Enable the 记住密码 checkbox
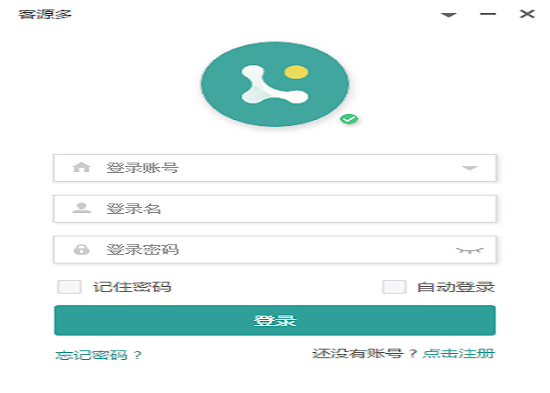The image size is (550, 393). (x=69, y=287)
